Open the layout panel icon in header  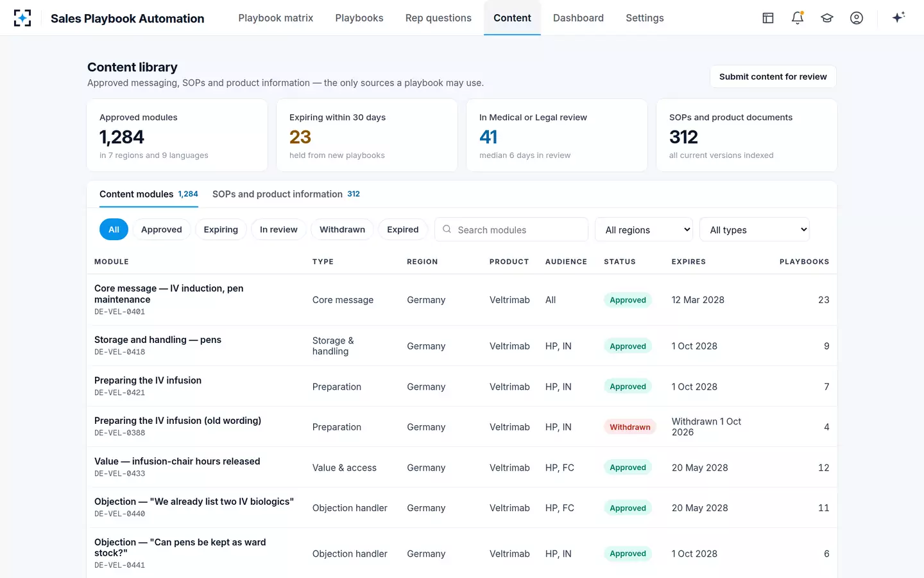[x=768, y=18]
